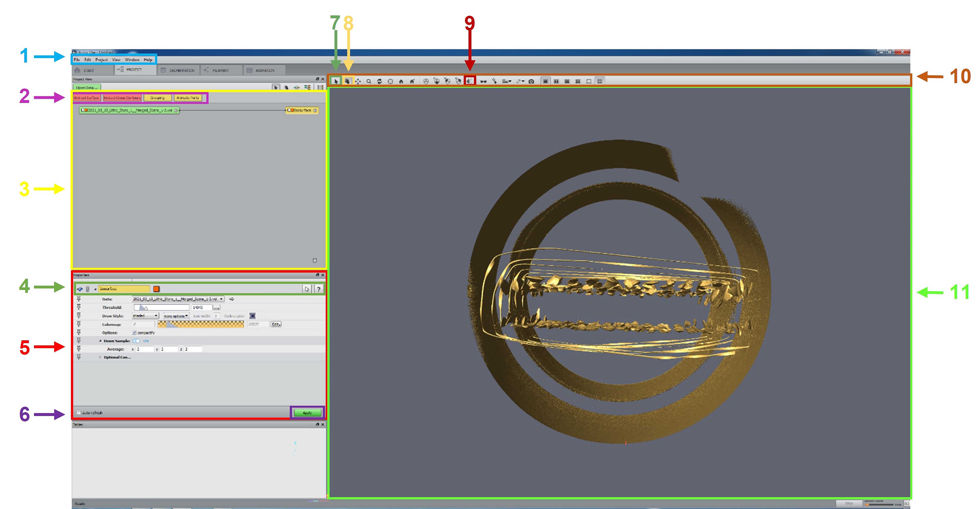Toggle visibility box on the .vol data node

(83, 110)
